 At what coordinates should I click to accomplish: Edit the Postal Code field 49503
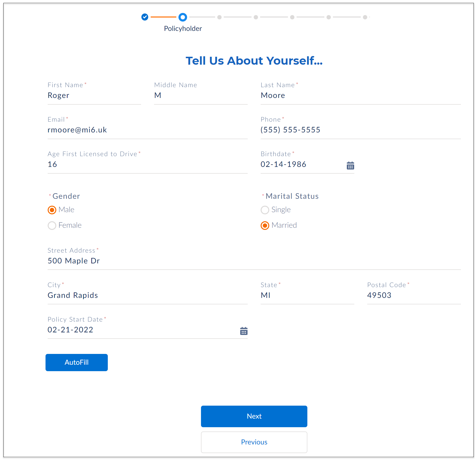[414, 295]
